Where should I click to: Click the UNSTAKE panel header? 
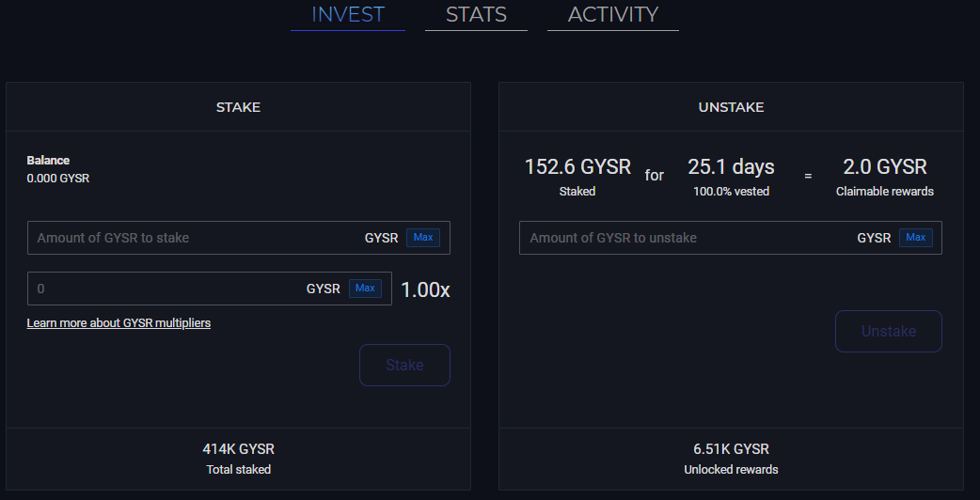tap(731, 107)
